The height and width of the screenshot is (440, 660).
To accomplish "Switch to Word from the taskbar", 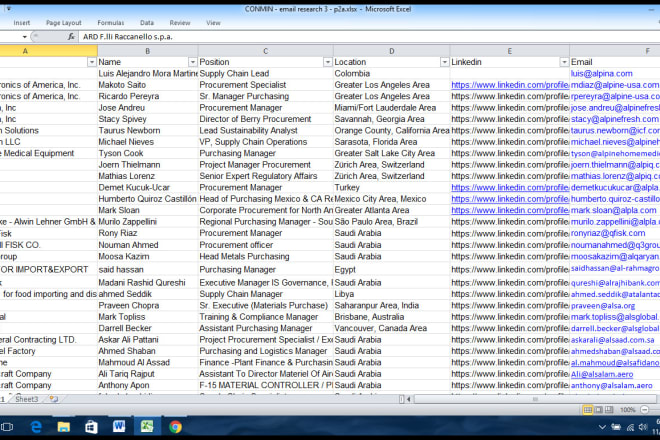I will 119,427.
